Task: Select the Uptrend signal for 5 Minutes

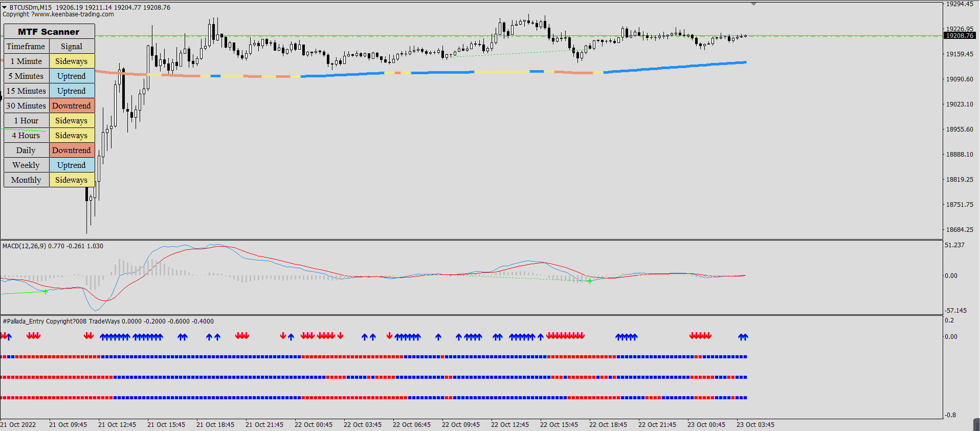Action: click(x=72, y=76)
